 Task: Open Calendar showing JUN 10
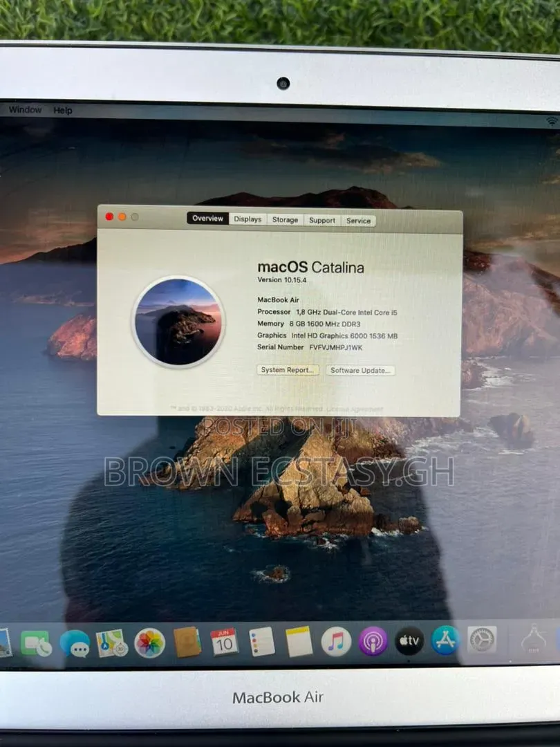224,642
